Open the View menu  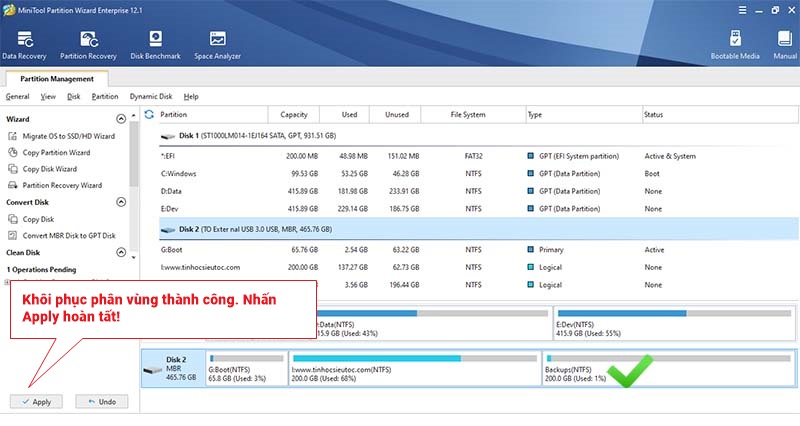48,96
